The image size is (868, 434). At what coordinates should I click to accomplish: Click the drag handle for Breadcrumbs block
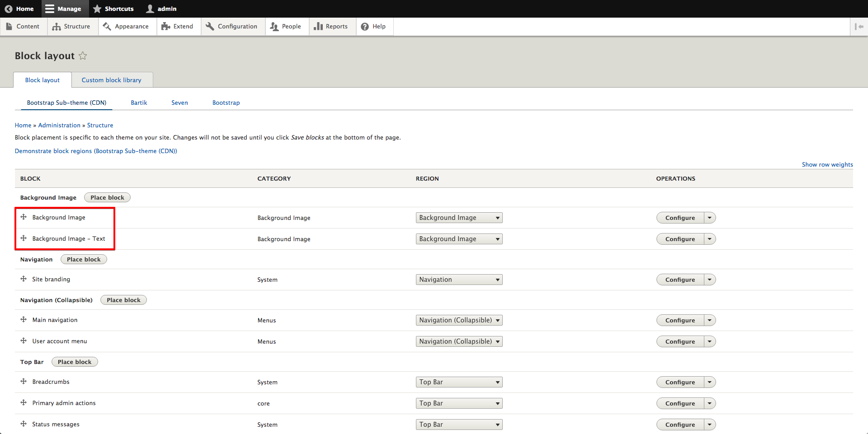(24, 382)
